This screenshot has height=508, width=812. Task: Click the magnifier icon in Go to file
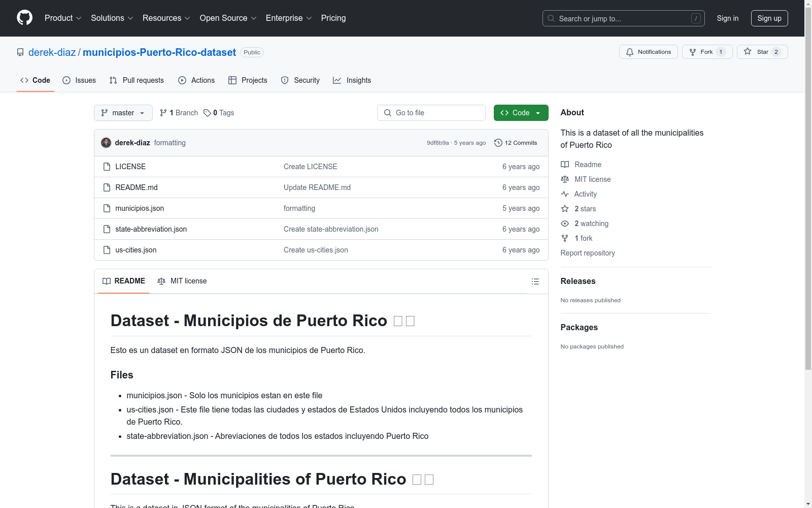[388, 113]
